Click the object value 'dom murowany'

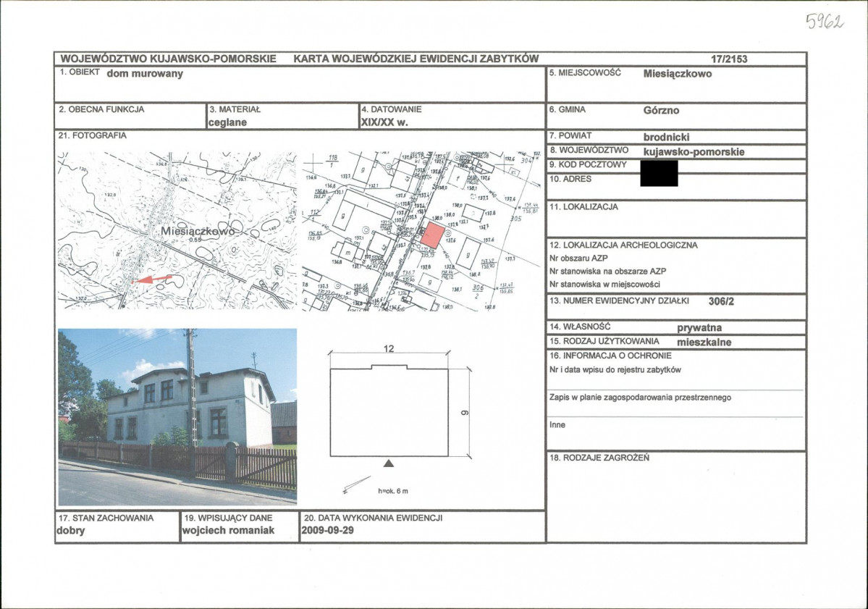click(145, 73)
